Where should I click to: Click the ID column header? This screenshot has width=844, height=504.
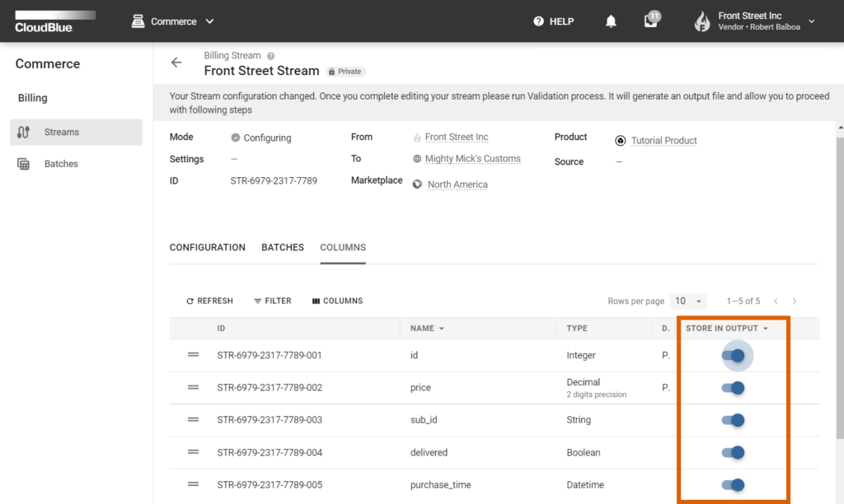tap(221, 328)
